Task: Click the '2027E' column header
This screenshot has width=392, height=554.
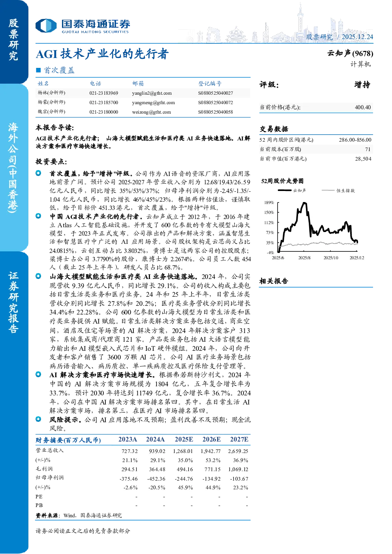Action: pyautogui.click(x=239, y=440)
